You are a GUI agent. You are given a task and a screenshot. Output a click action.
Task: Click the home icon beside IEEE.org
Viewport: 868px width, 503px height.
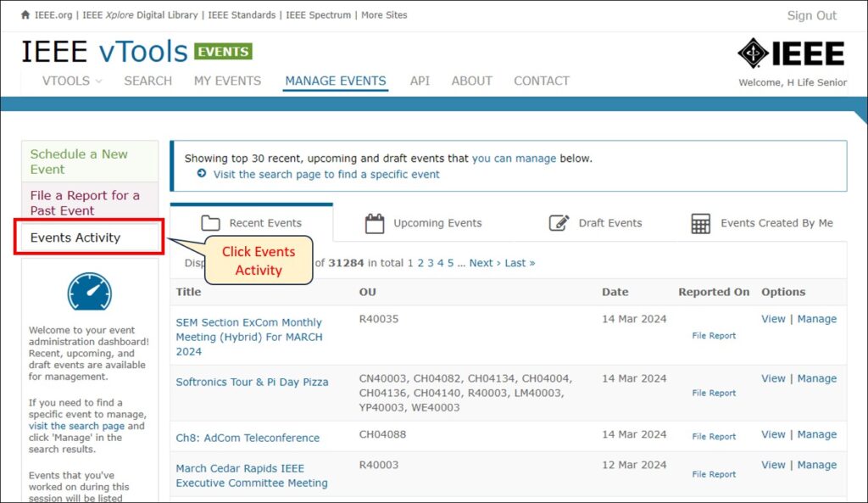pyautogui.click(x=25, y=15)
